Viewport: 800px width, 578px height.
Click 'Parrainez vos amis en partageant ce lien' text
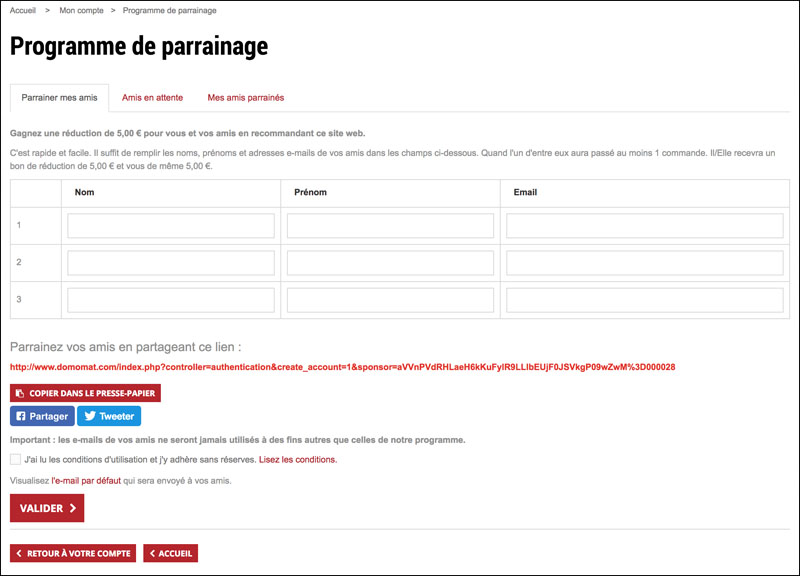point(126,347)
